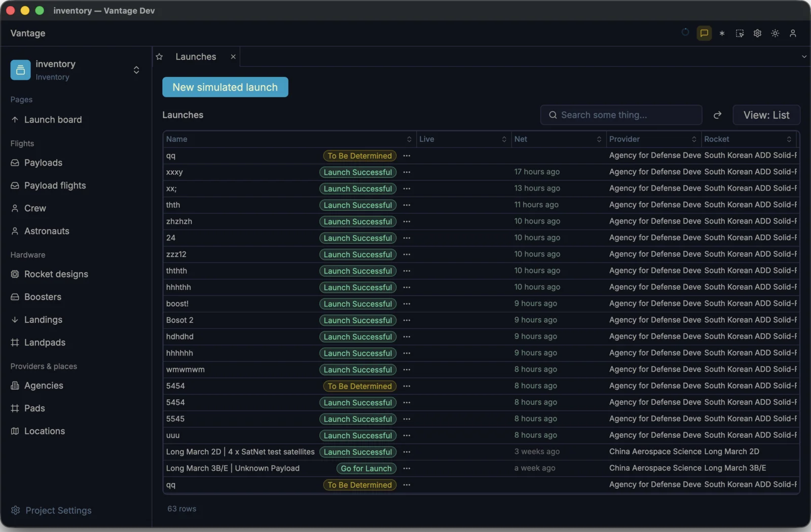Click the hhhhhh launch name cell
The image size is (811, 532).
coord(179,353)
